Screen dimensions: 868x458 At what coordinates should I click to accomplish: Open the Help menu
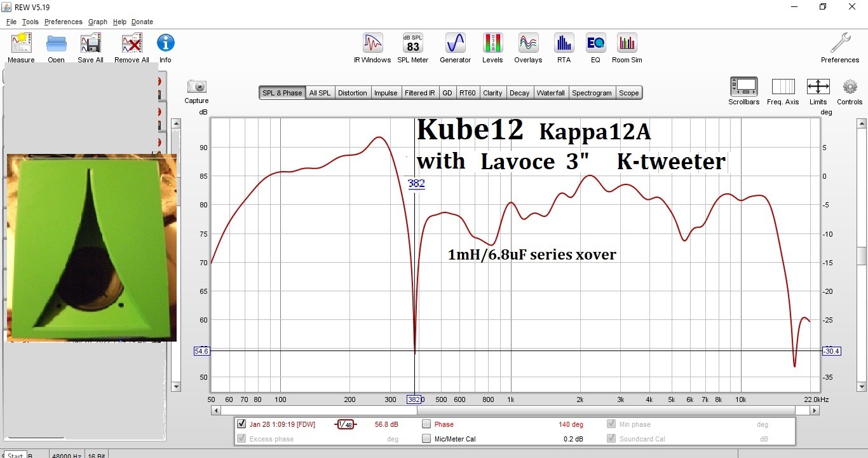[x=119, y=22]
